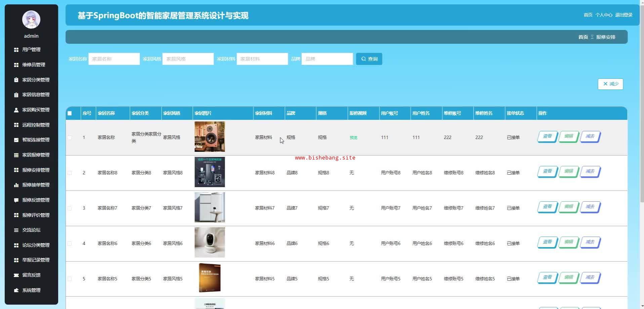The height and width of the screenshot is (309, 644).
Task: Toggle the select-all checkbox in table header
Action: coord(70,113)
